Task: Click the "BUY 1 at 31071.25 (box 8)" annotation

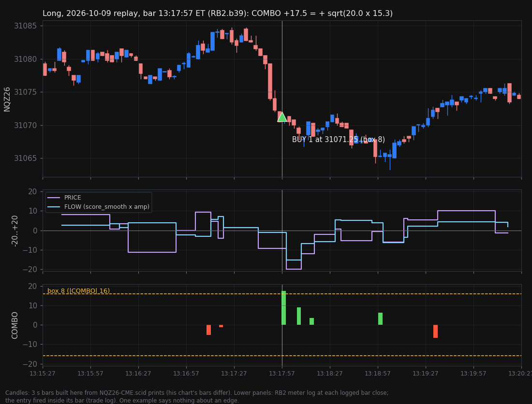Action: coord(338,139)
